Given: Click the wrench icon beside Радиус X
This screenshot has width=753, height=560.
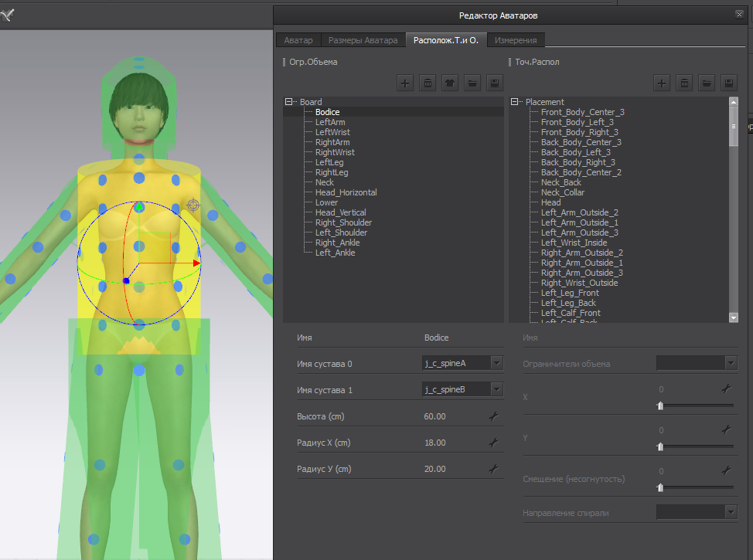Looking at the screenshot, I should point(493,443).
